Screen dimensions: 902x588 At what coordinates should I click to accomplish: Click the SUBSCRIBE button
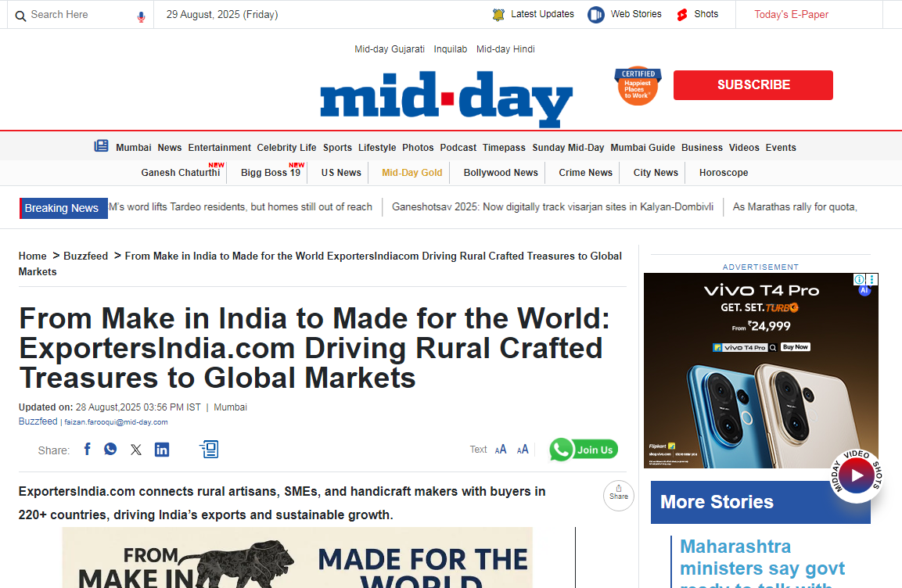pyautogui.click(x=752, y=84)
